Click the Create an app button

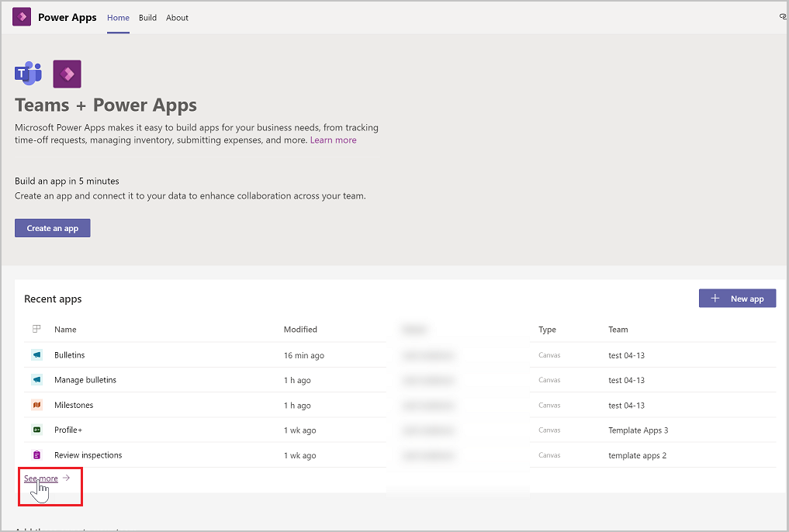click(52, 228)
